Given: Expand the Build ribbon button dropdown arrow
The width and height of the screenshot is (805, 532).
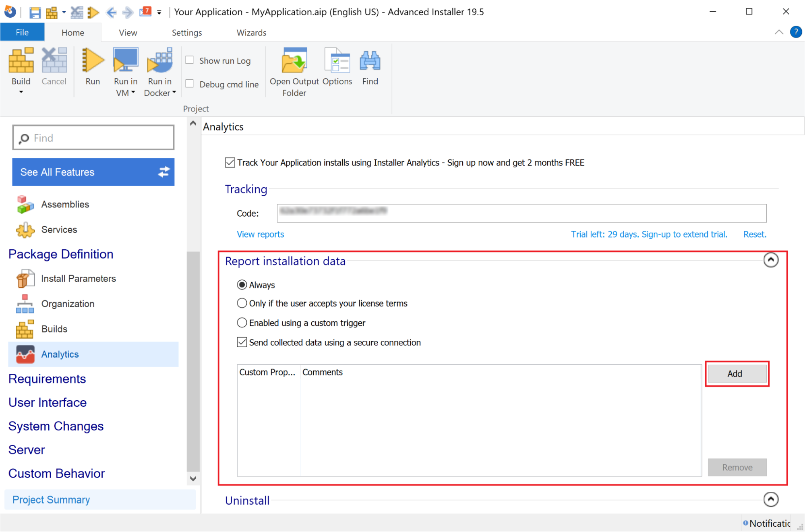Looking at the screenshot, I should tap(21, 92).
